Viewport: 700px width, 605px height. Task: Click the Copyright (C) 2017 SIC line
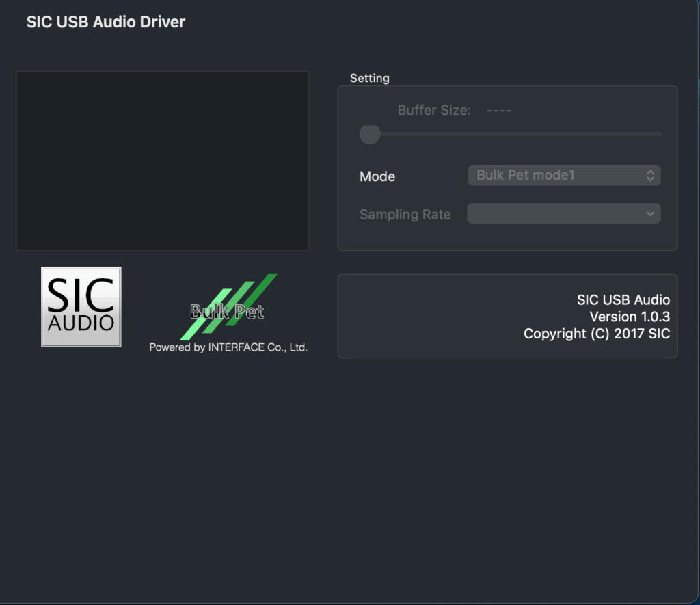coord(596,334)
